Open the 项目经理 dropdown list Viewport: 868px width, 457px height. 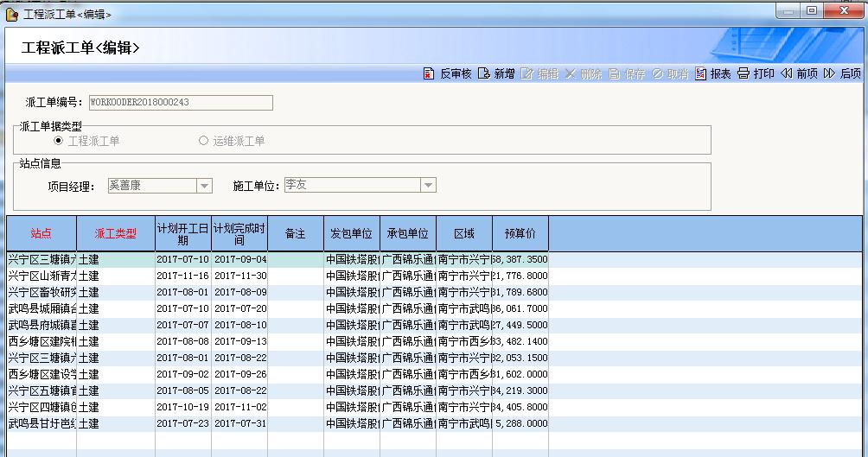coord(204,186)
